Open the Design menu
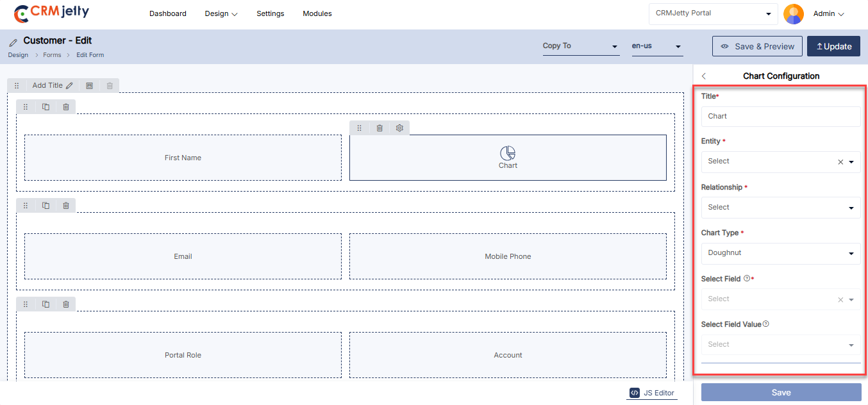Screen dimensions: 868x405 221,13
